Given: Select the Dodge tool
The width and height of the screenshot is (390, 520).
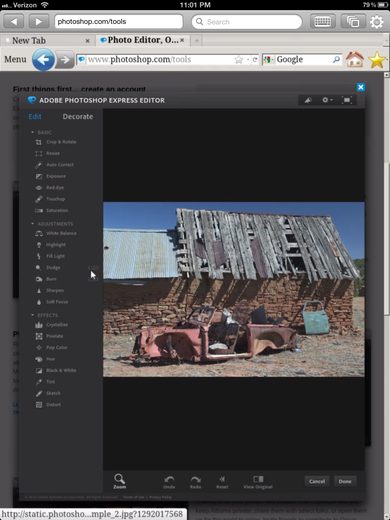Looking at the screenshot, I should coord(48,267).
